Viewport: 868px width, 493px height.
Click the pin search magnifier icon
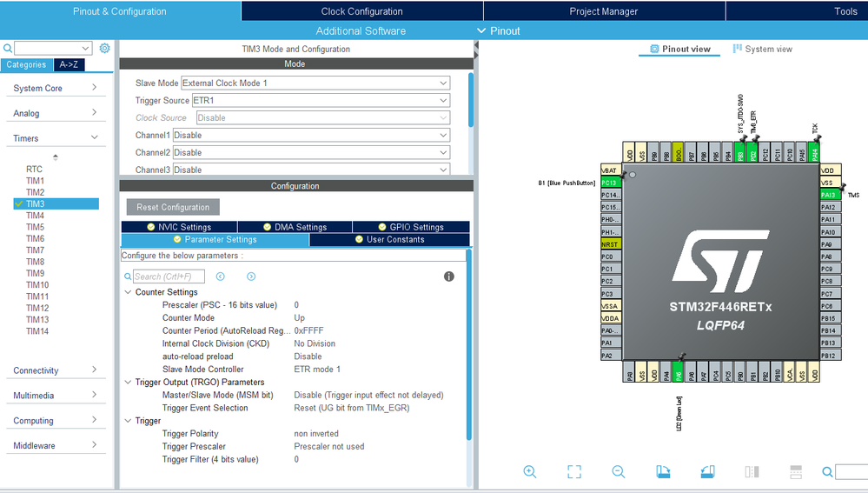827,472
